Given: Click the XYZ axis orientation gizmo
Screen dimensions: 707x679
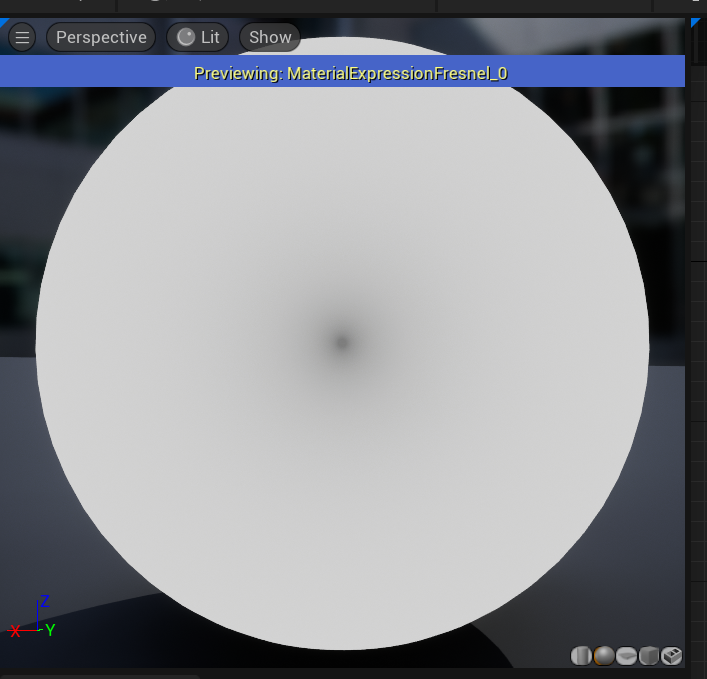Looking at the screenshot, I should coord(31,617).
